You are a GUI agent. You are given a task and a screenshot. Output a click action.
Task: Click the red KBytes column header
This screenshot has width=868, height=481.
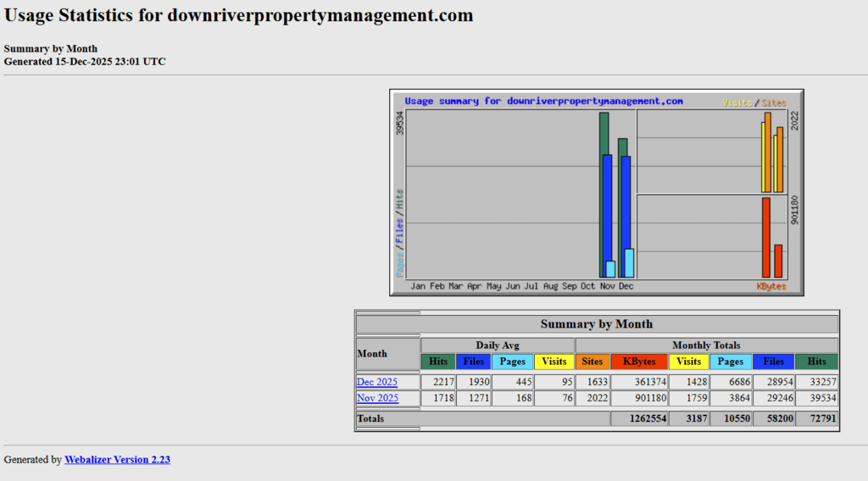point(638,362)
